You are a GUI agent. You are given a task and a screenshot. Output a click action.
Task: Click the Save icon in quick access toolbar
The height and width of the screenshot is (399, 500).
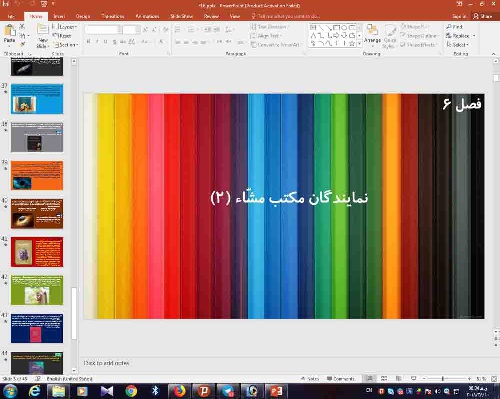point(6,4)
